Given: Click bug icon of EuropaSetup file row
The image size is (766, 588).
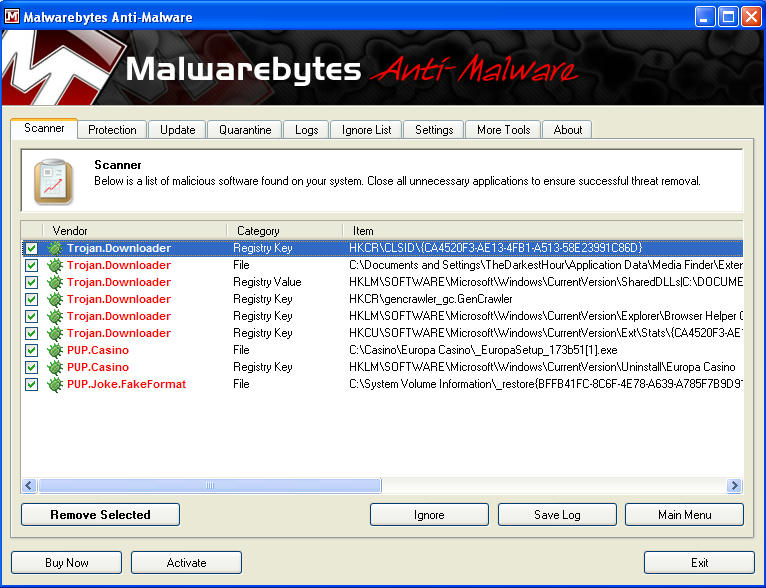Looking at the screenshot, I should tap(55, 350).
